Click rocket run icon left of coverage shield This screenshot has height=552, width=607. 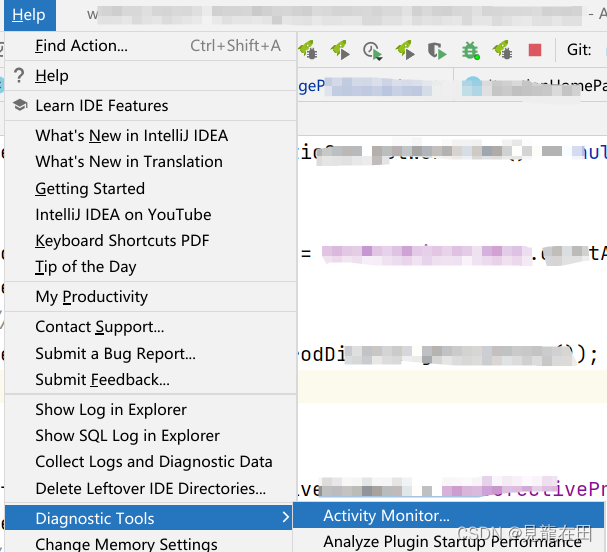tap(405, 50)
